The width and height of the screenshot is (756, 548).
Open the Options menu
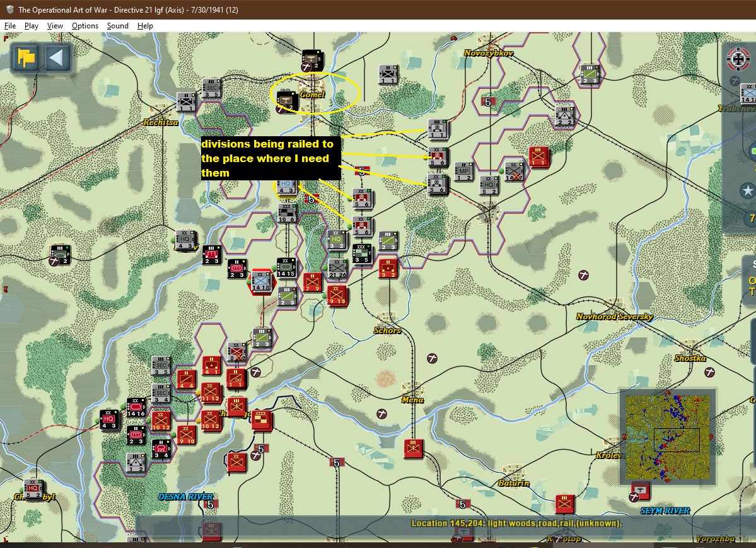click(85, 26)
